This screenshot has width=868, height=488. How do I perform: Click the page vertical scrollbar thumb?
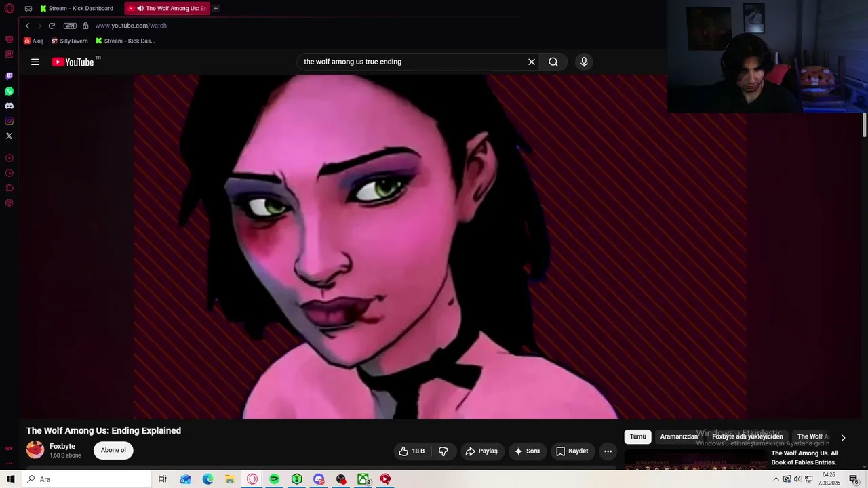(x=865, y=125)
